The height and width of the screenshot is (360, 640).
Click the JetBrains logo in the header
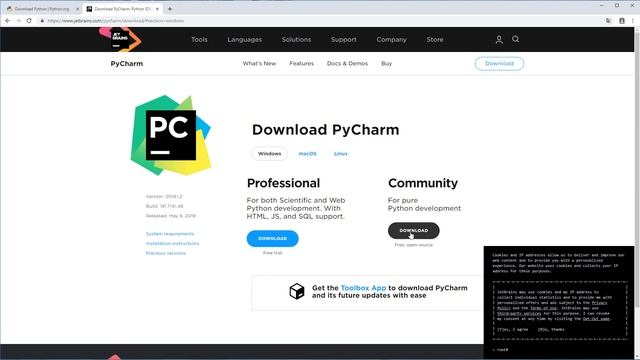(x=120, y=39)
